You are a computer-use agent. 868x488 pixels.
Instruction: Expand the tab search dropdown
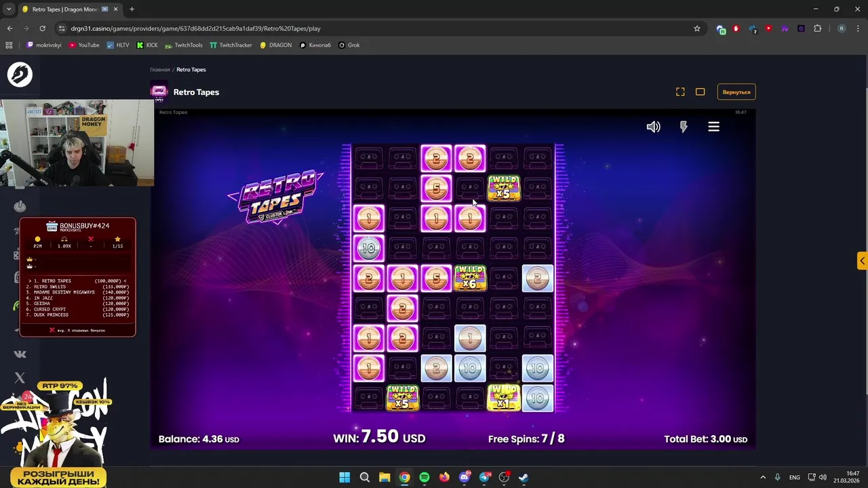pos(9,9)
